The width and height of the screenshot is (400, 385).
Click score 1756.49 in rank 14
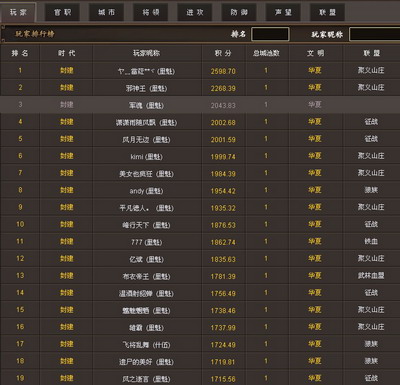coord(223,293)
